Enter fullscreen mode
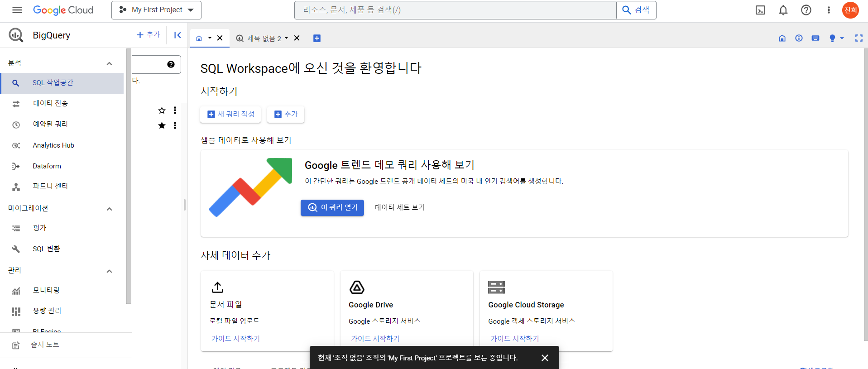868x369 pixels. click(858, 38)
